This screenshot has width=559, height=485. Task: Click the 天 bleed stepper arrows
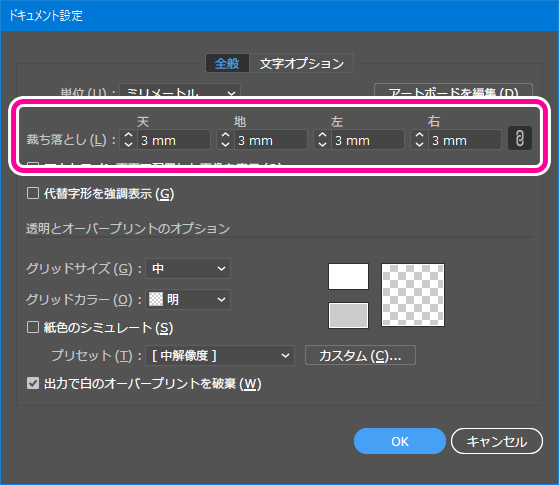click(128, 139)
